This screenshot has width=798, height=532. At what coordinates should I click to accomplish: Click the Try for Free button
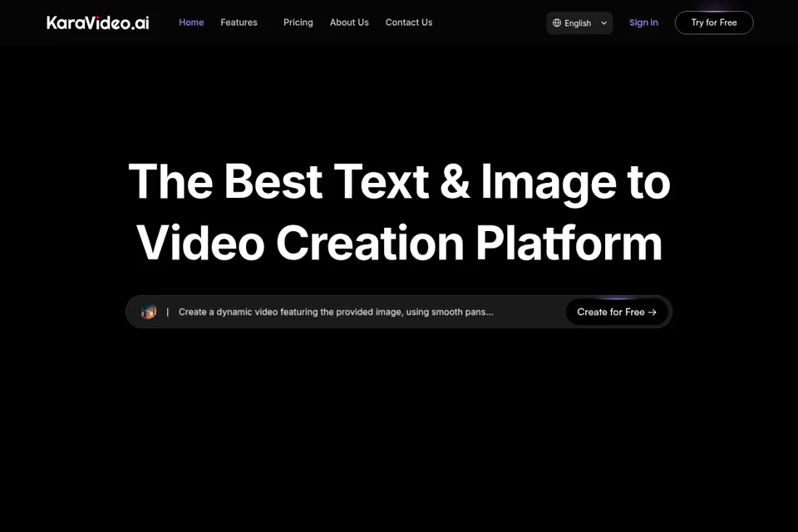[714, 23]
